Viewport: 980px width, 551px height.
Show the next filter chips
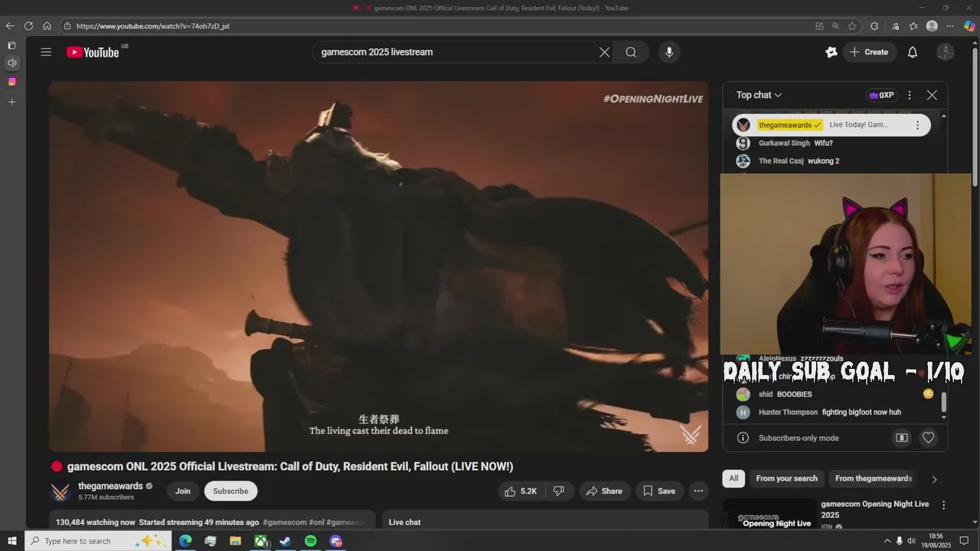click(x=934, y=479)
